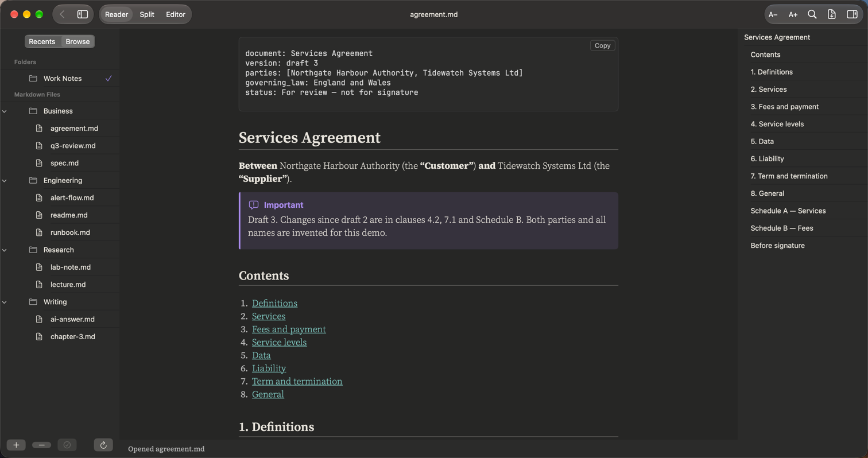Switch to Editor view tab
The image size is (868, 458).
click(x=176, y=14)
